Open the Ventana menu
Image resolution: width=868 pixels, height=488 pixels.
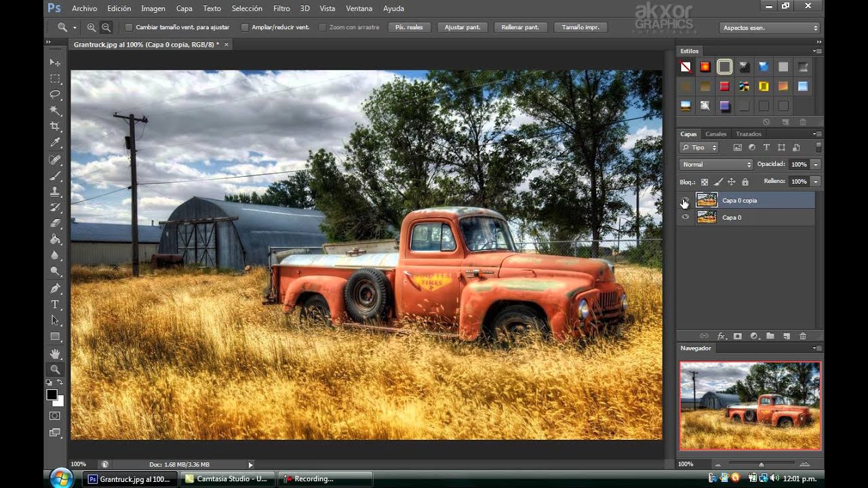click(359, 9)
